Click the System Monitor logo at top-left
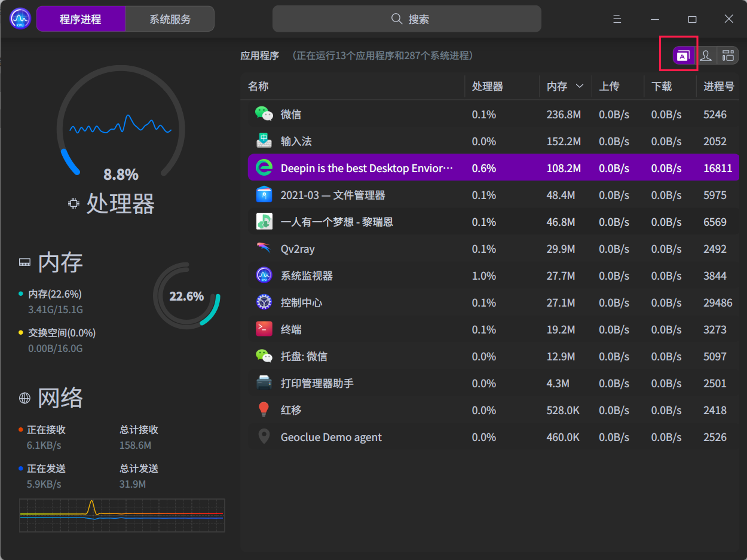The height and width of the screenshot is (560, 747). coord(20,19)
